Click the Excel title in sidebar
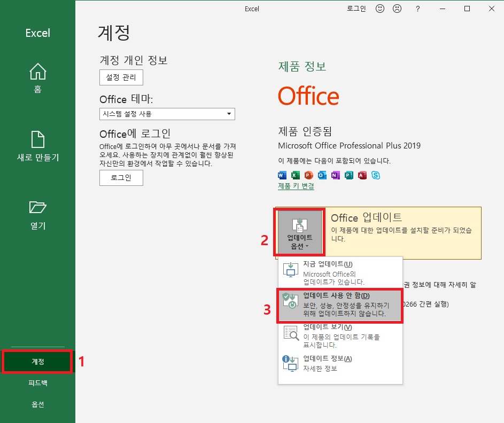The image size is (504, 423). 37,33
